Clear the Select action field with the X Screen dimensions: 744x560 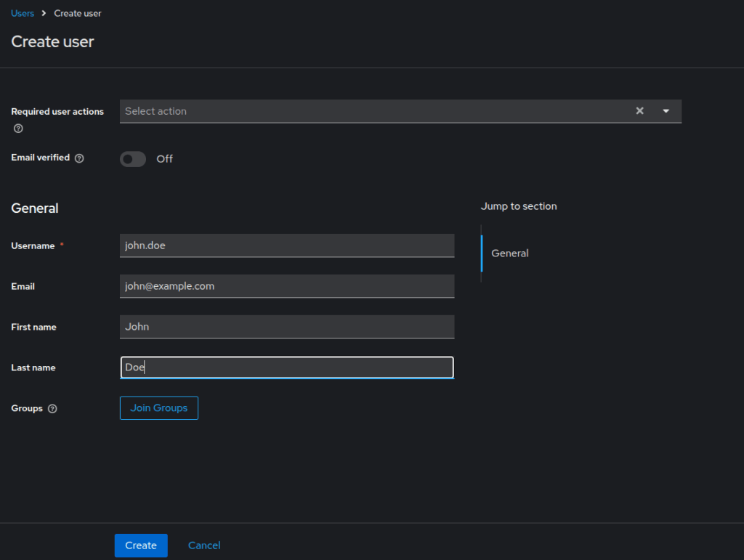(x=639, y=110)
